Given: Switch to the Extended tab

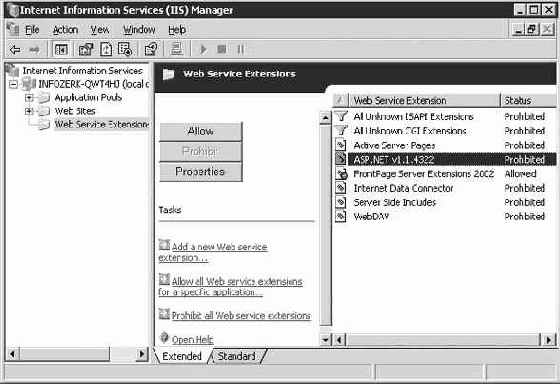Looking at the screenshot, I should (182, 356).
